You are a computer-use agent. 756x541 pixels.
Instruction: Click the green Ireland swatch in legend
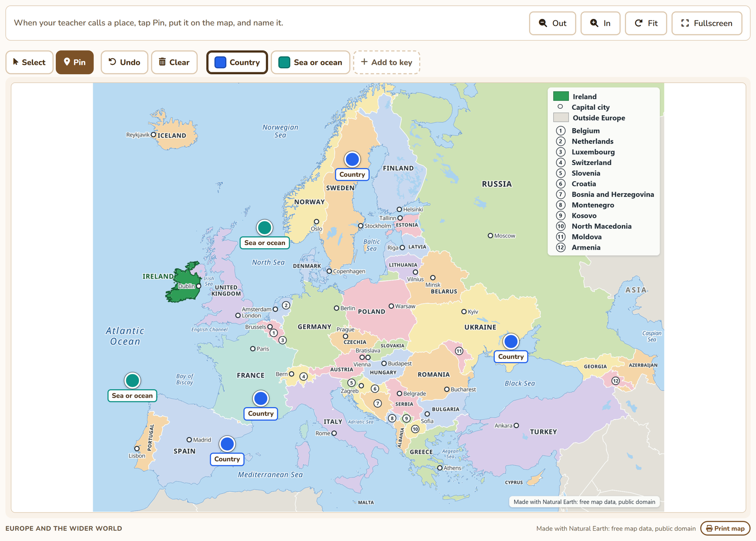click(561, 96)
